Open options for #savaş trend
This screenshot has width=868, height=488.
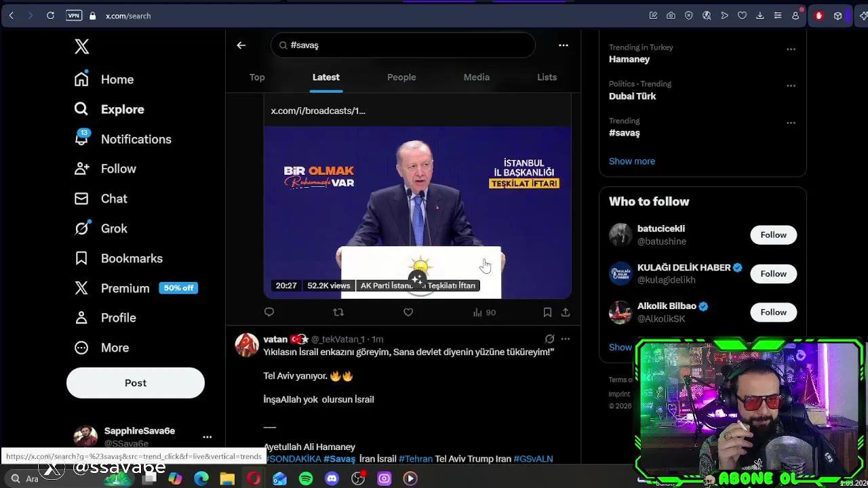(x=791, y=123)
